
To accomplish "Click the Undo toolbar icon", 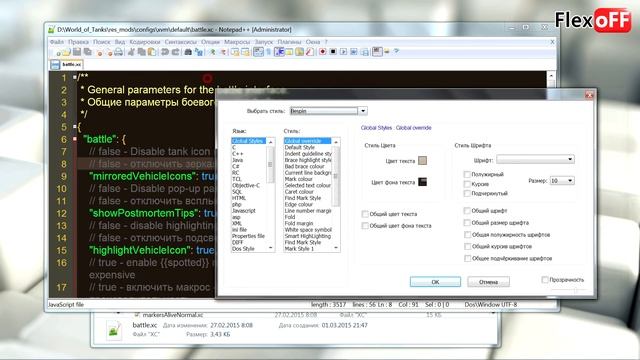I will pyautogui.click(x=165, y=52).
